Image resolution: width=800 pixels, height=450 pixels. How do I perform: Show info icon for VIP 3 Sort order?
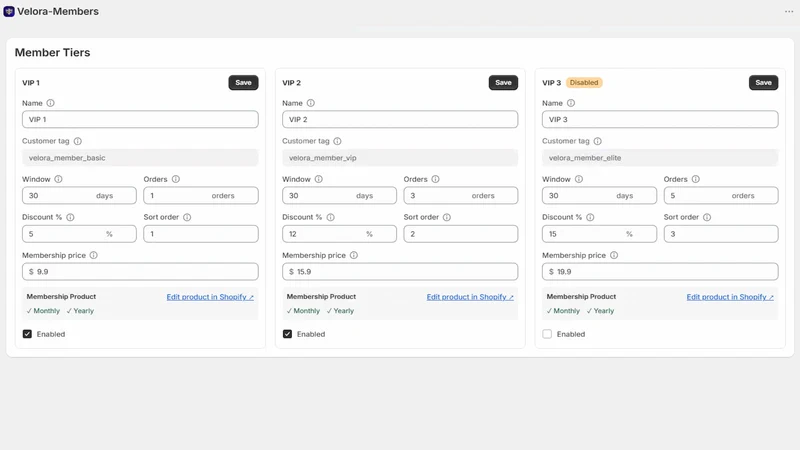[707, 217]
